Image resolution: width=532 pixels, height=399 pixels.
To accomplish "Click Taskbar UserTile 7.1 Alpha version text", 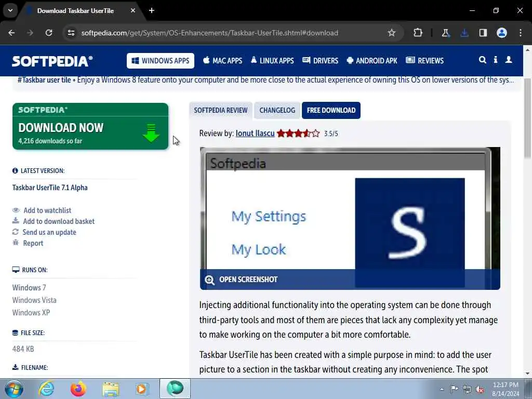I will click(50, 188).
